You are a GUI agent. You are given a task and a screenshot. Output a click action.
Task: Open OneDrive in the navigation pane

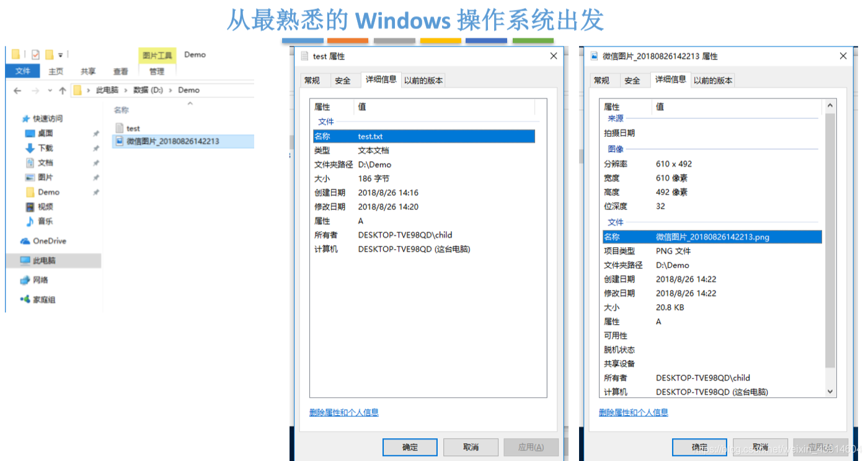(x=49, y=241)
